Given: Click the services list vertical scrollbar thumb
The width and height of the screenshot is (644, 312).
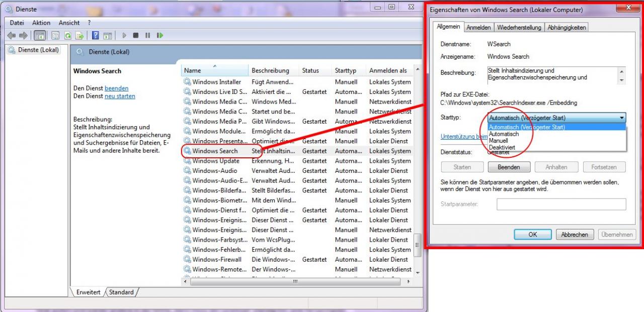Looking at the screenshot, I should click(x=418, y=246).
